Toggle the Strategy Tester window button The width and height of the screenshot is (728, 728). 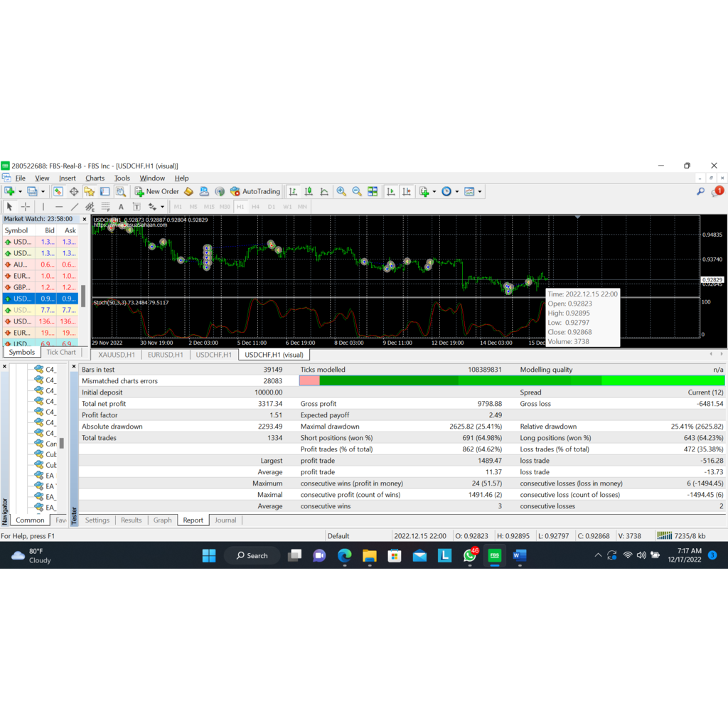pos(121,191)
